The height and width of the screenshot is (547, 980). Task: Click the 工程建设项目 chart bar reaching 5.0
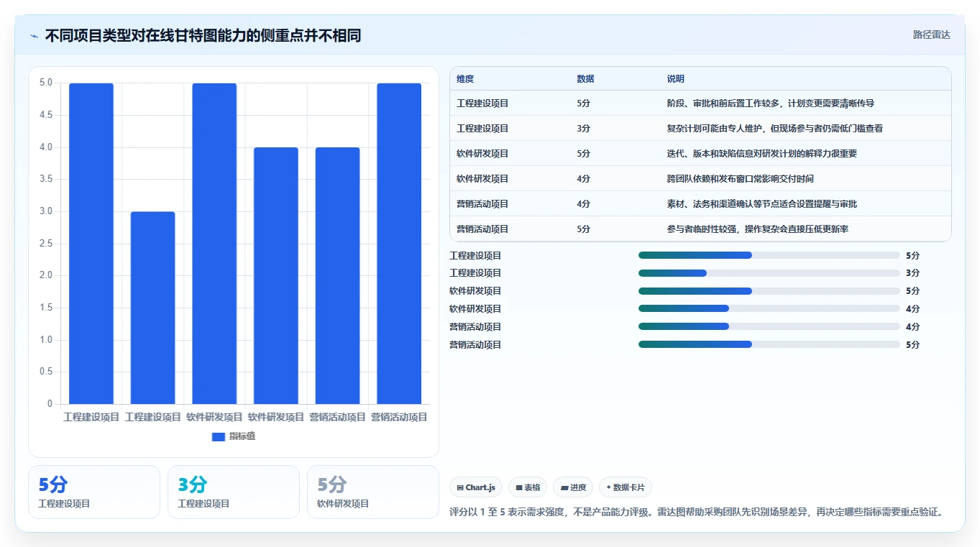[x=91, y=244]
